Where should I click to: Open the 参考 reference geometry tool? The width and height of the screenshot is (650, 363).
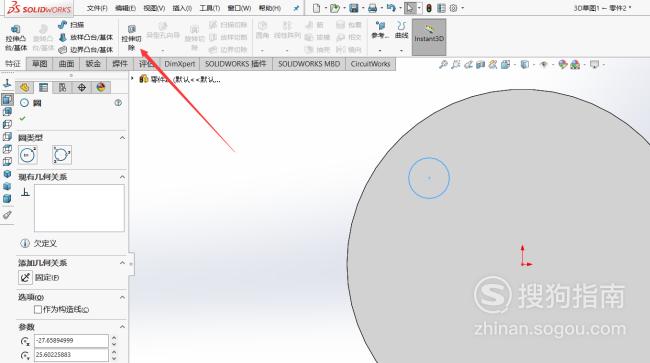click(x=380, y=30)
